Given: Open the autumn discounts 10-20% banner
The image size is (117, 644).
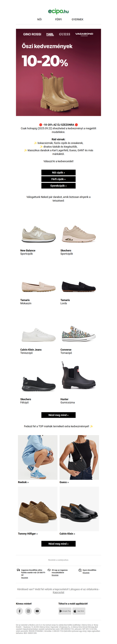Looking at the screenshot, I should (x=58, y=72).
